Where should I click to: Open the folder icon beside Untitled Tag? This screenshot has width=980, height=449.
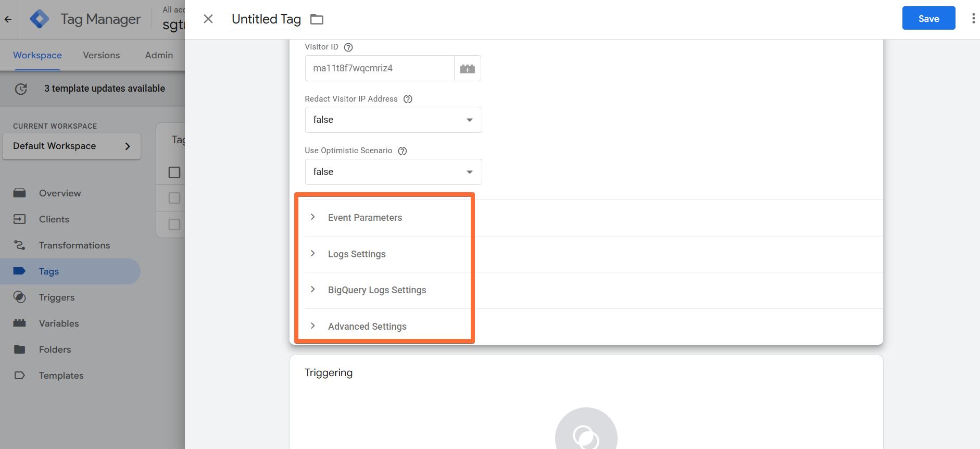tap(317, 20)
